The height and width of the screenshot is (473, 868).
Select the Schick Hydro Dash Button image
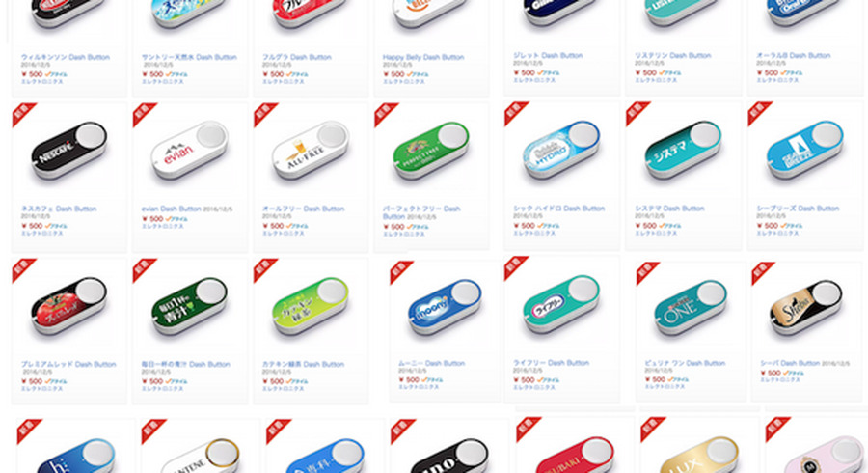[x=561, y=150]
